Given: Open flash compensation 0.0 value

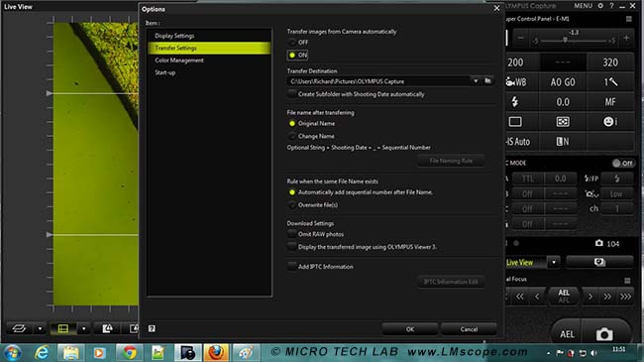Looking at the screenshot, I should tap(563, 101).
